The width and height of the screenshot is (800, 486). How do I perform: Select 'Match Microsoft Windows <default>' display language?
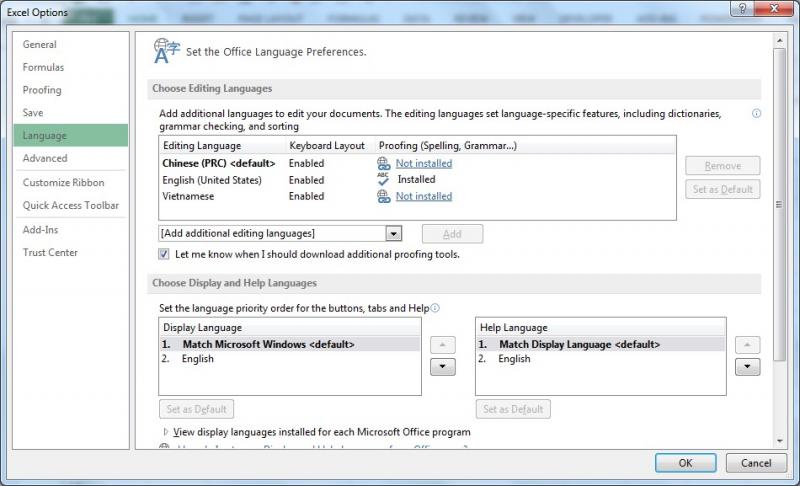click(x=290, y=344)
